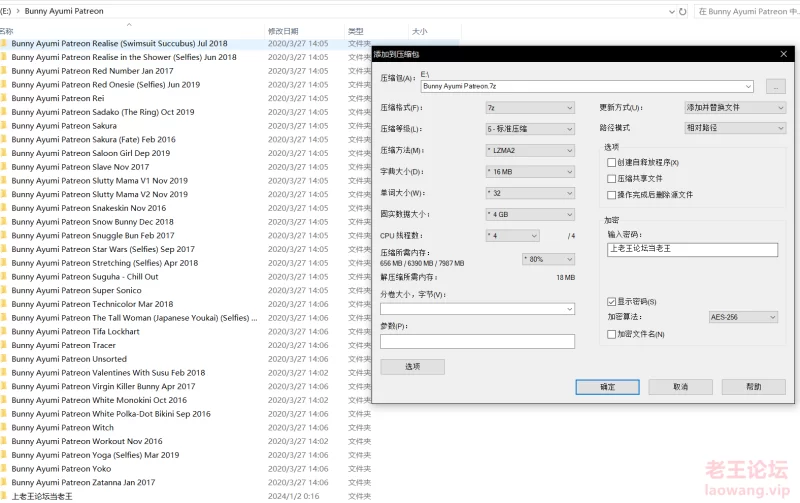Select folder Bunny Ayumi Patreon Unsorted
Image resolution: width=800 pixels, height=503 pixels.
pyautogui.click(x=69, y=360)
